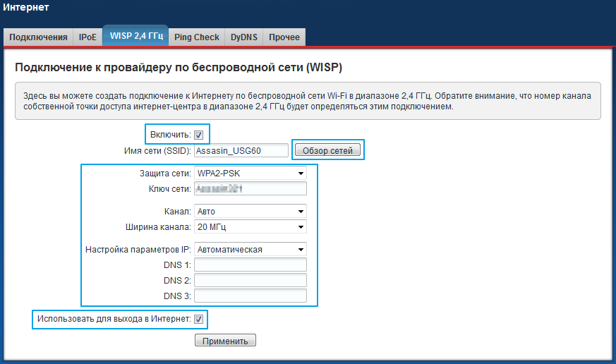Focus the Ключ сети password field

250,188
